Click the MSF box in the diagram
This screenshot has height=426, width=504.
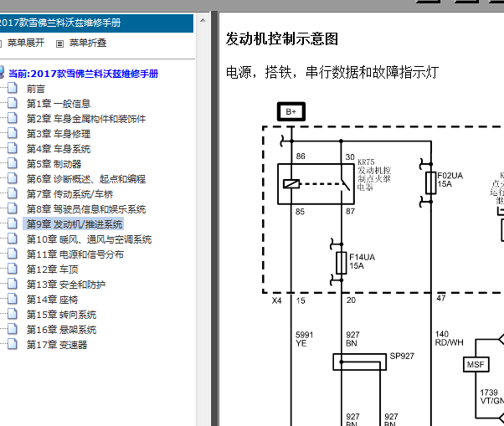coord(476,365)
